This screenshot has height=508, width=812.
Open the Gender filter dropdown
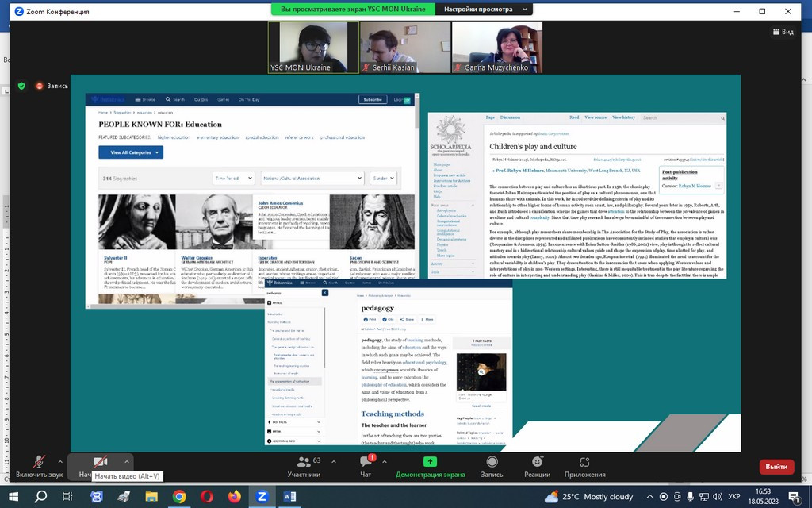(383, 179)
